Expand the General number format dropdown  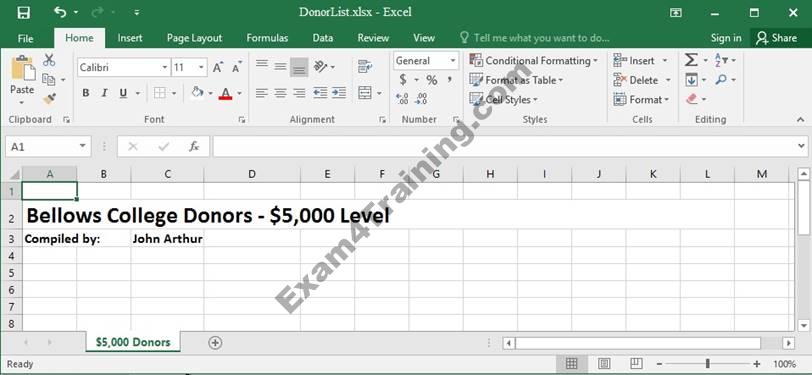pos(453,61)
